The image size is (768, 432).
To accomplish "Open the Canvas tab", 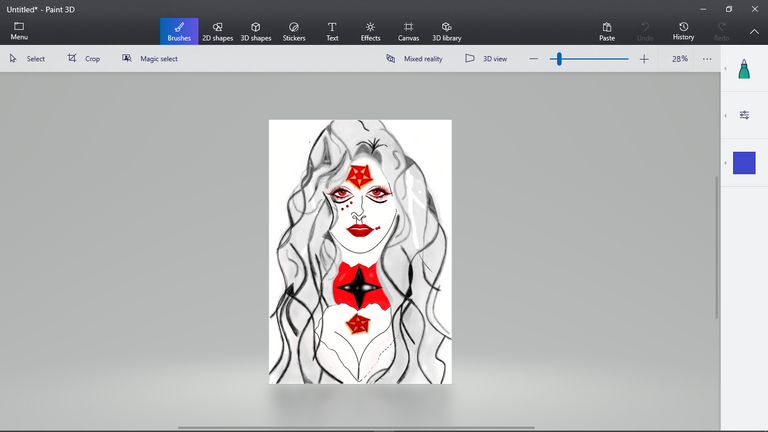I will [x=408, y=31].
